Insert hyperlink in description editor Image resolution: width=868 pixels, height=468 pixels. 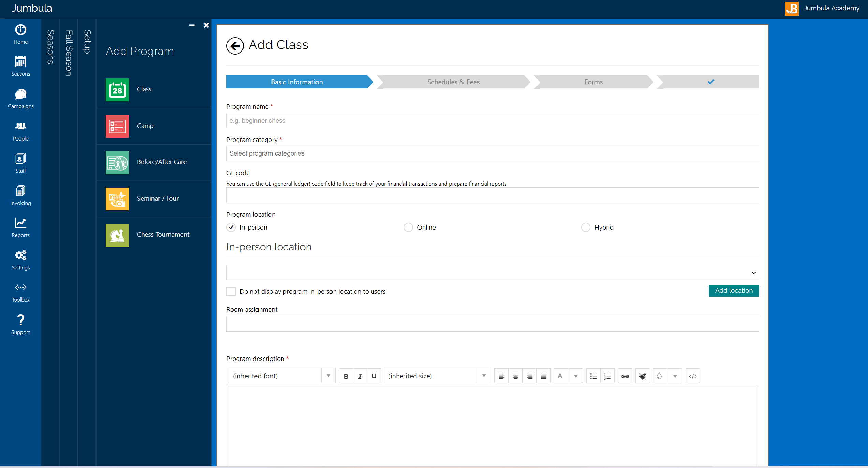click(x=625, y=376)
